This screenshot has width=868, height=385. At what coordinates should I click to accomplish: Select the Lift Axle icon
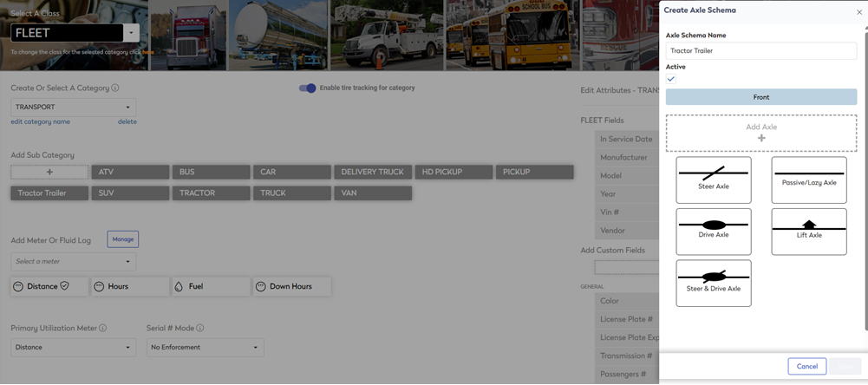(x=808, y=231)
